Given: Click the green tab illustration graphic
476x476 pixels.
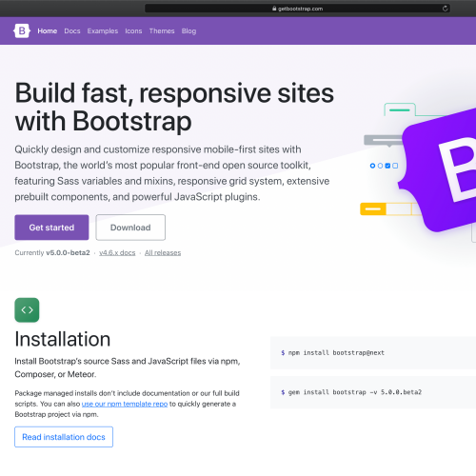Looking at the screenshot, I should [x=400, y=109].
